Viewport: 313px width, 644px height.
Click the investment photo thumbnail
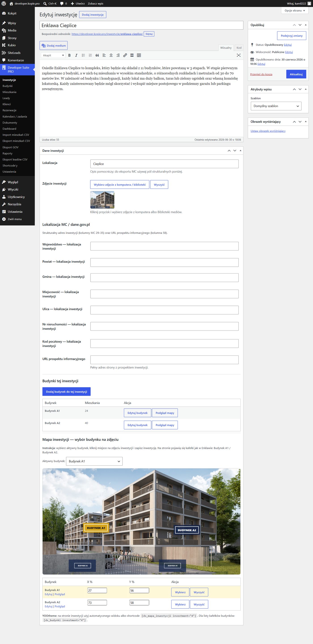pyautogui.click(x=102, y=200)
